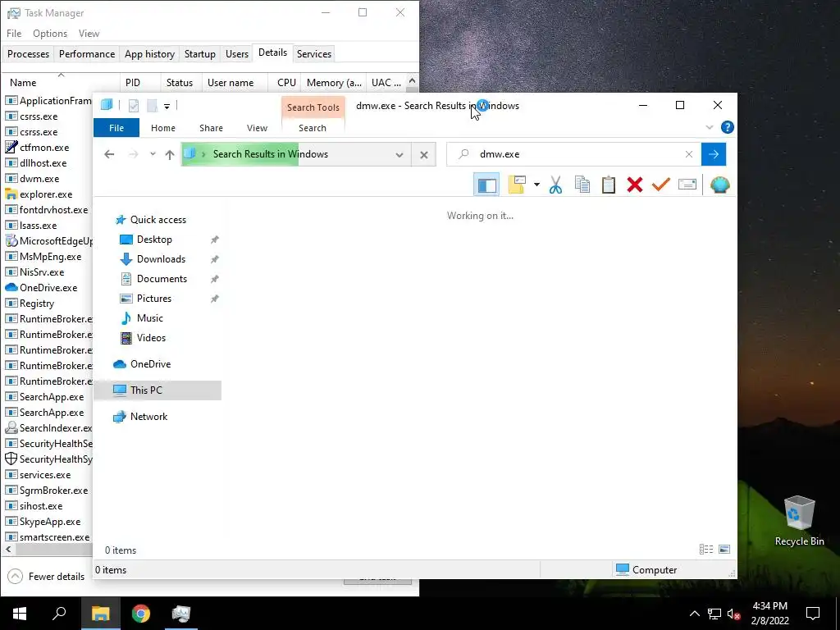Go back with the left arrow button
This screenshot has width=840, height=630.
109,155
